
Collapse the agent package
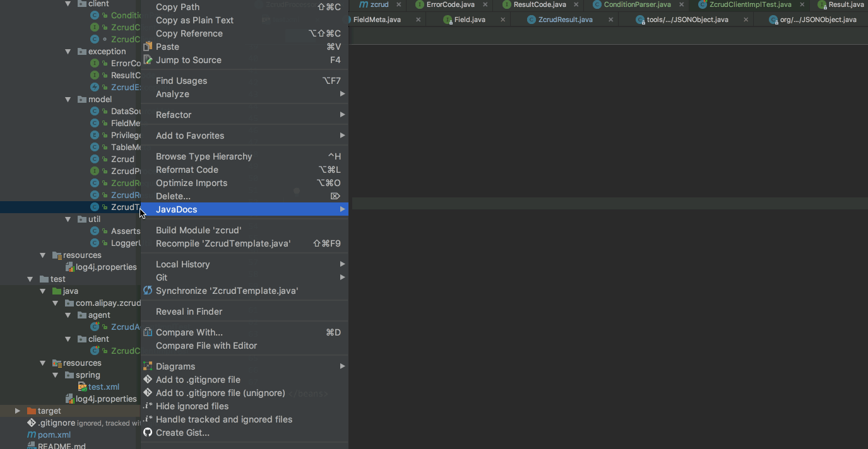tap(68, 315)
